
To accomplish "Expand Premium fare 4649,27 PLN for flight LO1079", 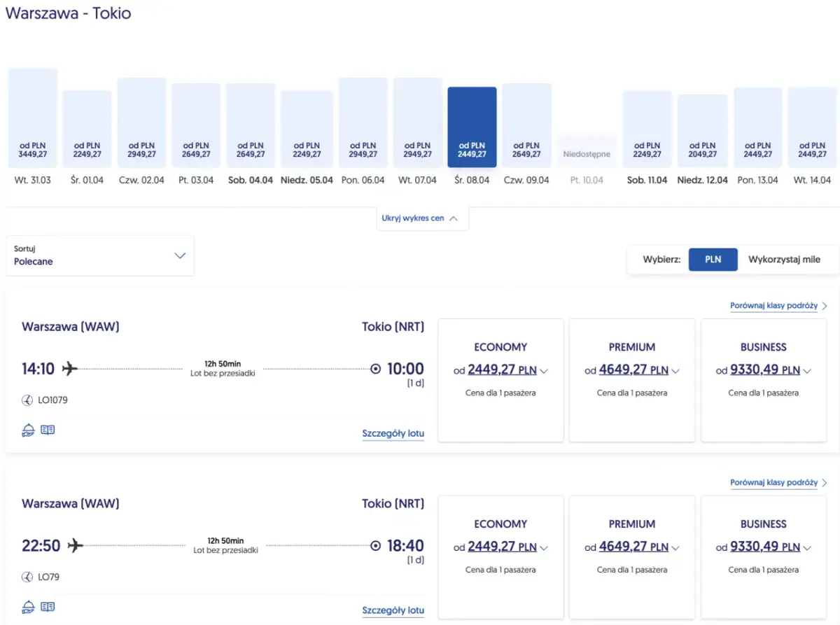I will click(x=631, y=370).
